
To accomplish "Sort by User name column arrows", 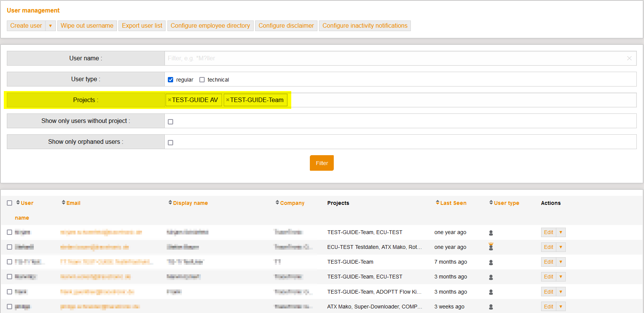I will [18, 203].
